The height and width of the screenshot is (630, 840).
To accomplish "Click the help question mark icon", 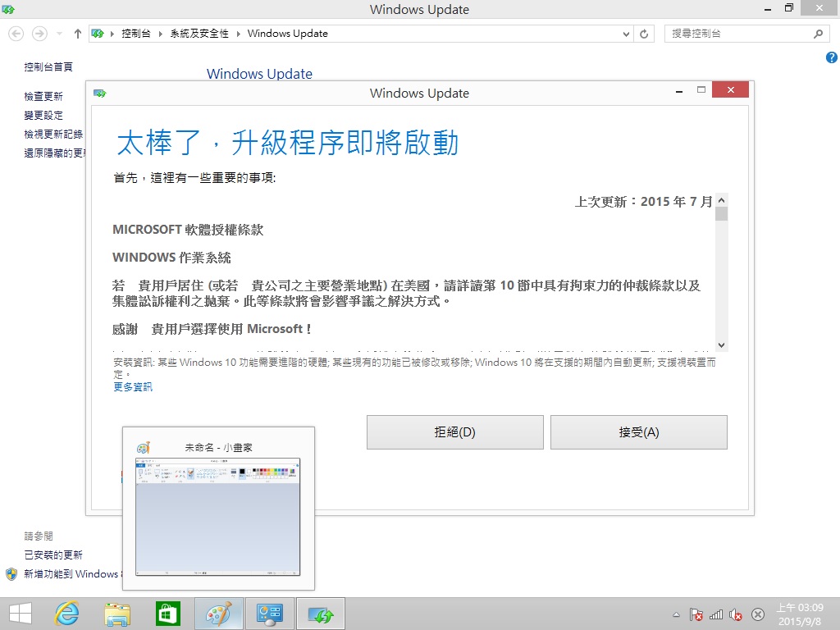I will pyautogui.click(x=832, y=57).
